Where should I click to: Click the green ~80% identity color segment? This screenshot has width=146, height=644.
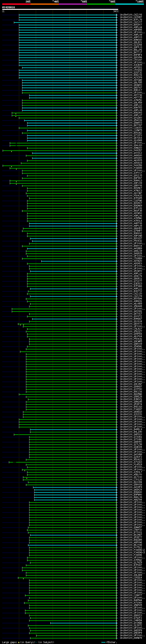101,4
